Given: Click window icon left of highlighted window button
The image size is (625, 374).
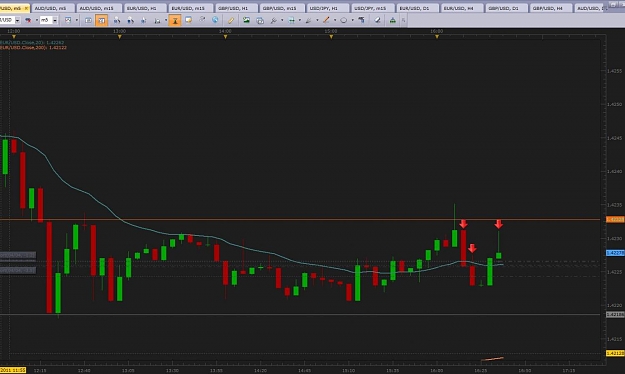Looking at the screenshot, I should coord(88,20).
